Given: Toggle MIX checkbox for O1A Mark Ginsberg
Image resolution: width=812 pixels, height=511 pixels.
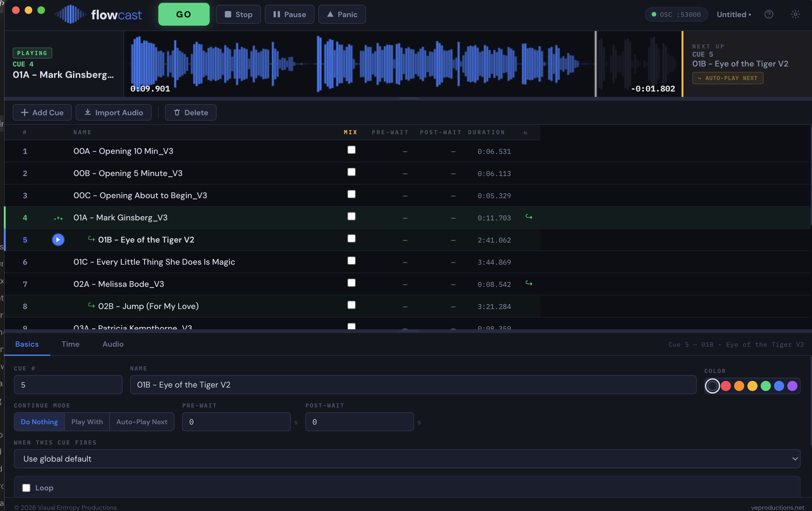Looking at the screenshot, I should tap(352, 217).
